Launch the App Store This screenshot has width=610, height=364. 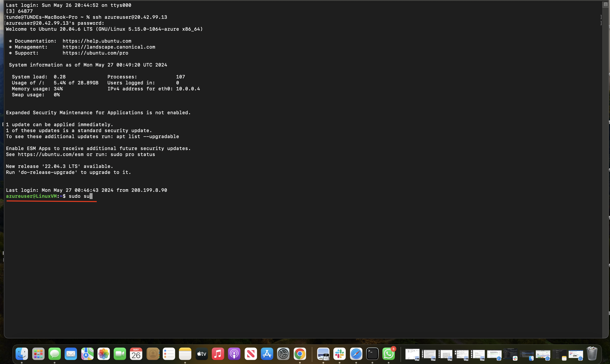click(x=267, y=354)
